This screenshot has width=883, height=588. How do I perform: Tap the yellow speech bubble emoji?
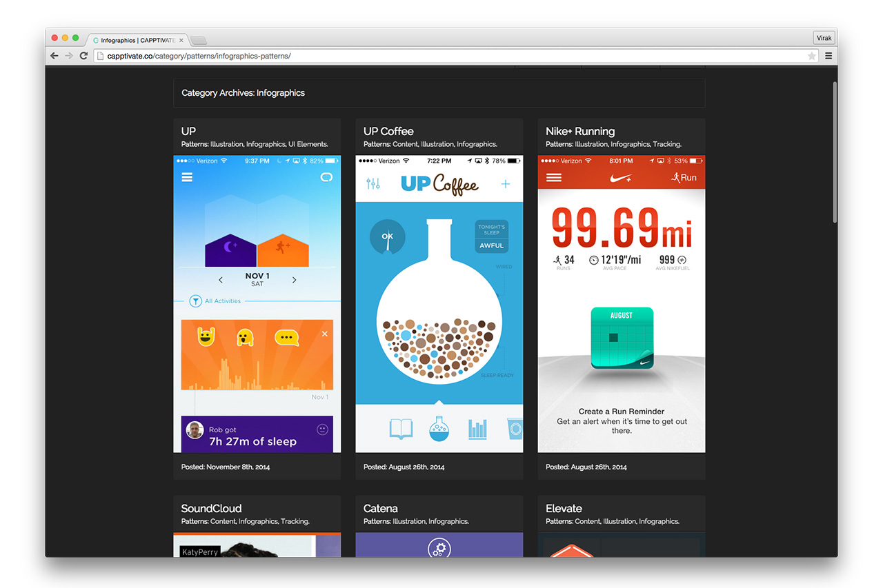pos(286,338)
